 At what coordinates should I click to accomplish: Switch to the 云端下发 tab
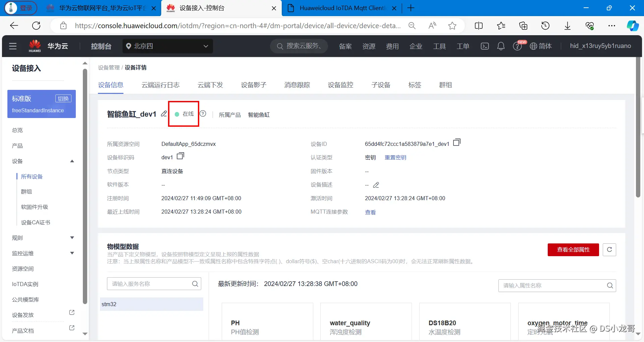210,85
